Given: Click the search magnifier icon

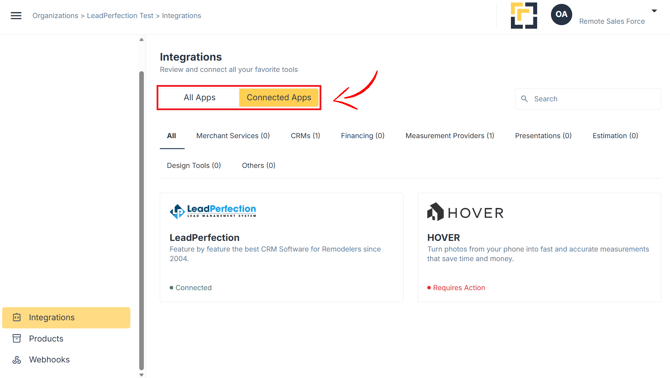Looking at the screenshot, I should coord(524,99).
